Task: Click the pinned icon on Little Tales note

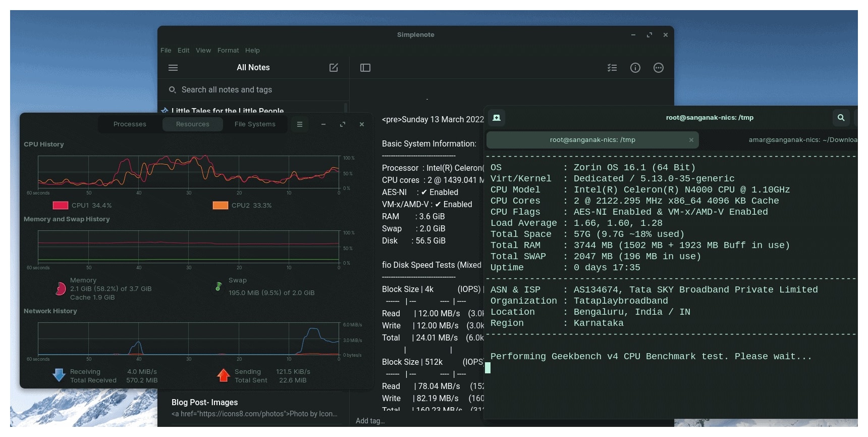Action: [x=165, y=110]
